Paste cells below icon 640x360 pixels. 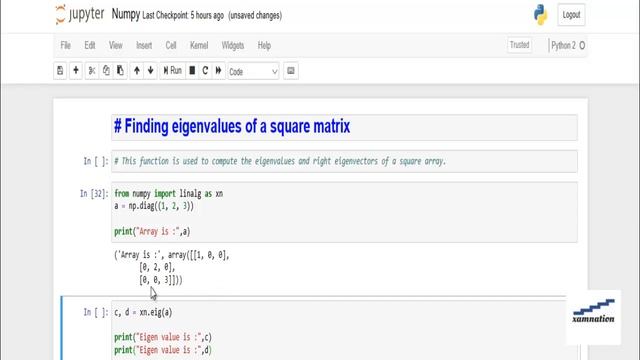coord(120,71)
